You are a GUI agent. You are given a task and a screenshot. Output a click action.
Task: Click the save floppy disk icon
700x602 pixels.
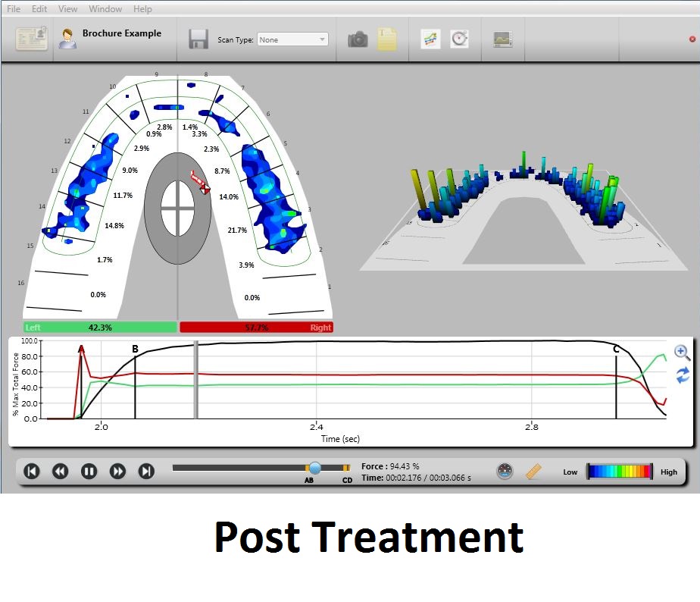[x=198, y=39]
